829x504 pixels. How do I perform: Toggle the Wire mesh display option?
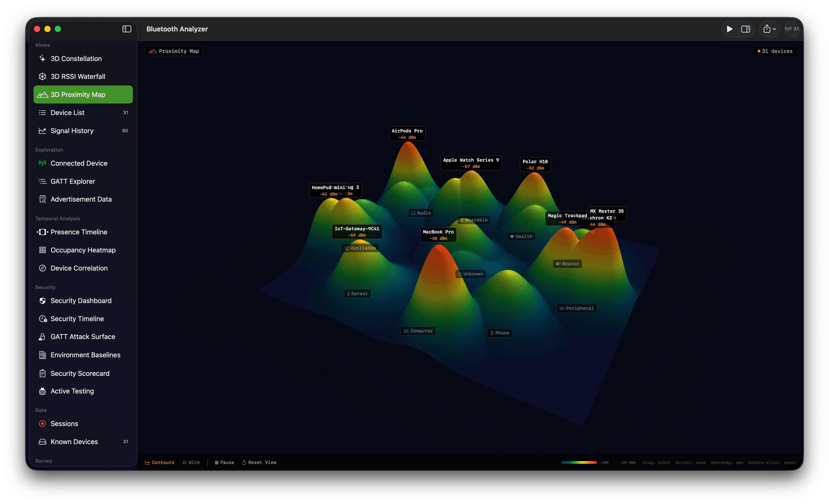pyautogui.click(x=191, y=462)
